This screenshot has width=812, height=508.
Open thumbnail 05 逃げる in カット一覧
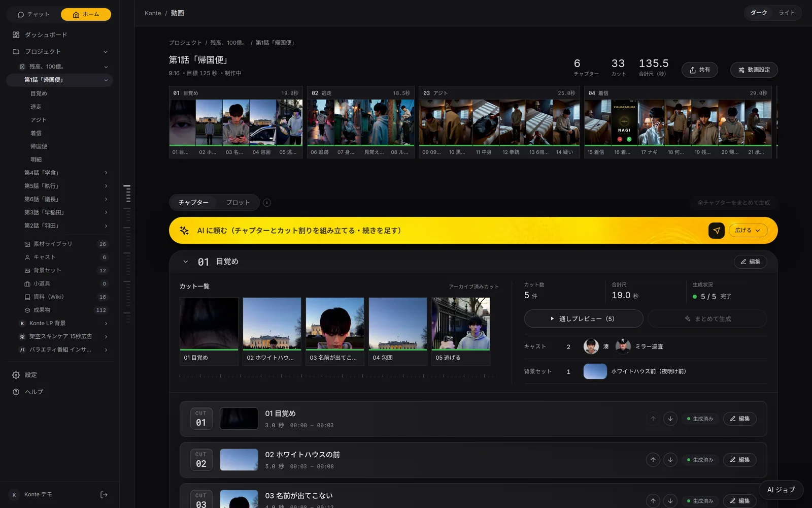click(x=461, y=331)
